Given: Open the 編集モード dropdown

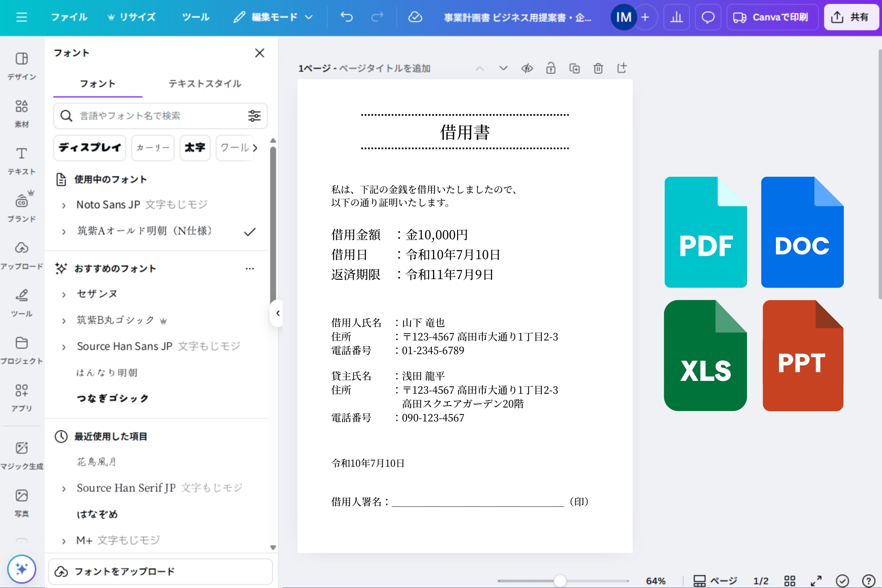Looking at the screenshot, I should coord(273,17).
